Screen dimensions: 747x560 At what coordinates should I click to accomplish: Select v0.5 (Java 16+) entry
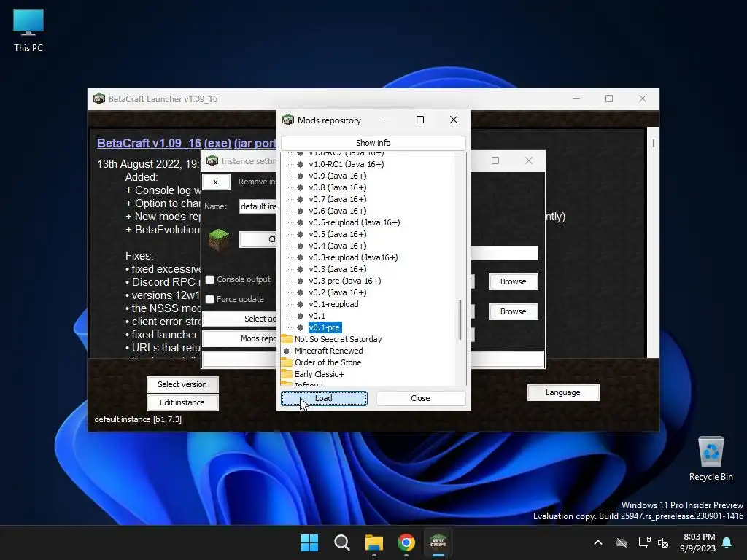[337, 234]
